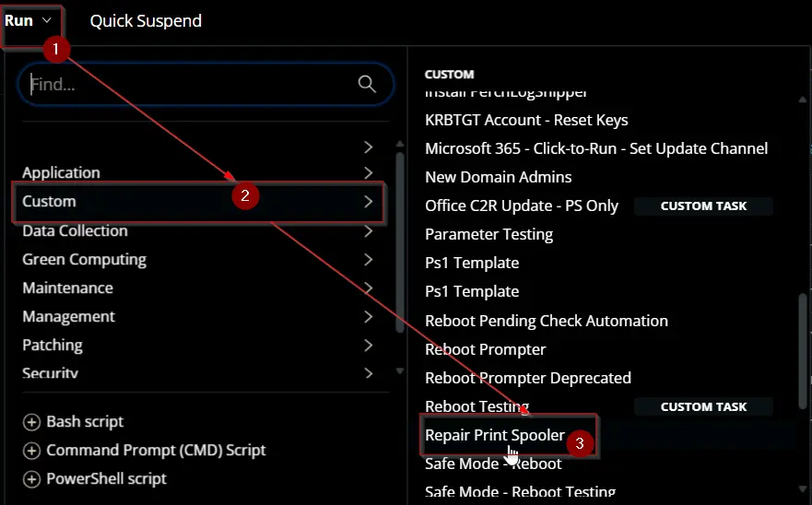Expand the Application category chevron
The image size is (812, 505).
368,172
